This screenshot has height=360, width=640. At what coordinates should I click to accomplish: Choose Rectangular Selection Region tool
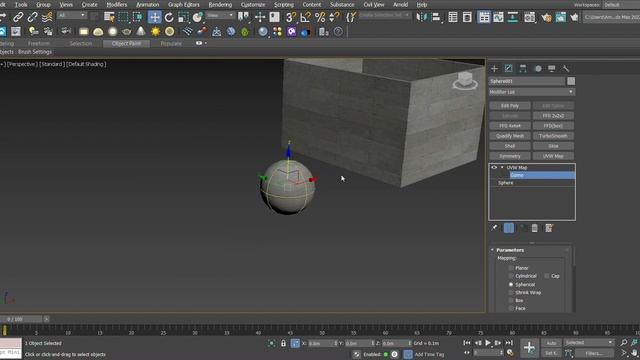(x=123, y=17)
